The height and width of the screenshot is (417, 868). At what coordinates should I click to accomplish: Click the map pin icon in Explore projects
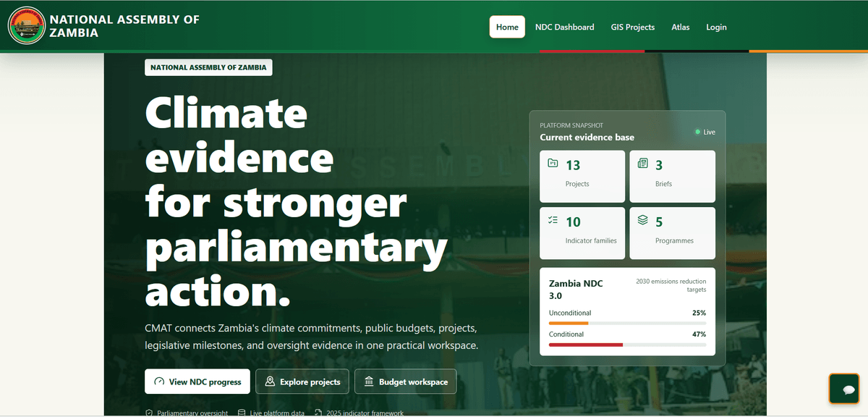pyautogui.click(x=271, y=382)
